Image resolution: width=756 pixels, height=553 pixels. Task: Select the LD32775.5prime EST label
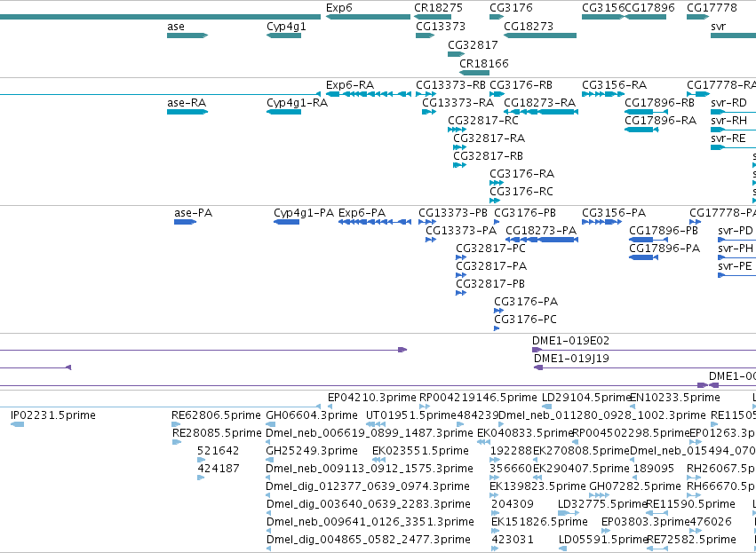[602, 504]
